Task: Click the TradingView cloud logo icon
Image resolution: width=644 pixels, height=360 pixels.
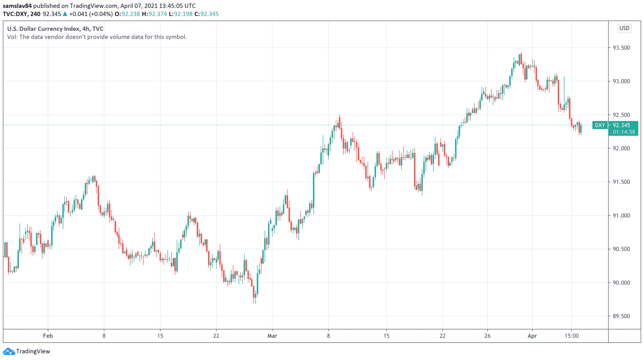Action: pyautogui.click(x=8, y=351)
